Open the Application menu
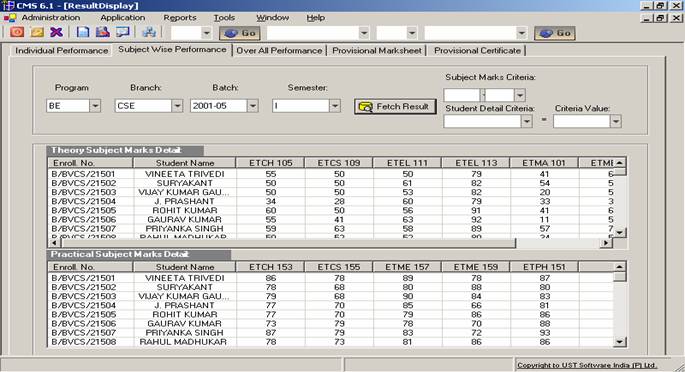The height and width of the screenshot is (372, 685). click(122, 17)
